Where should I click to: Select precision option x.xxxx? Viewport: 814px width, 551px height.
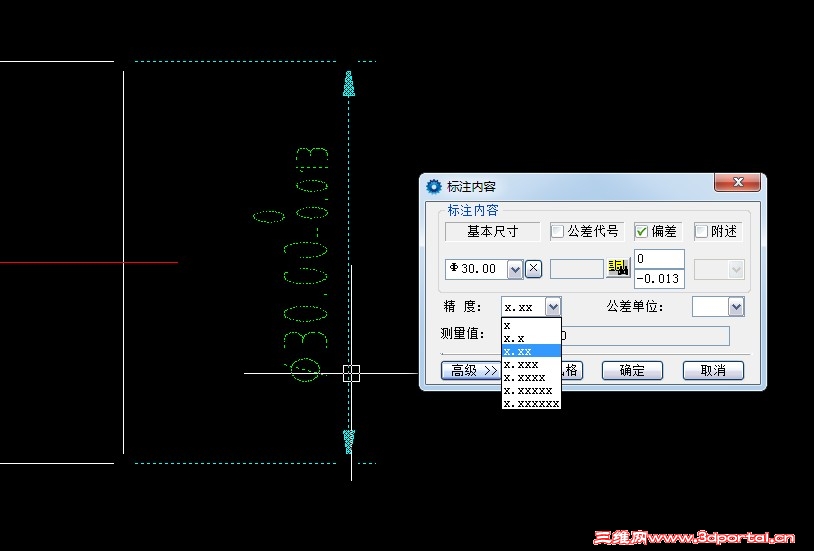531,378
